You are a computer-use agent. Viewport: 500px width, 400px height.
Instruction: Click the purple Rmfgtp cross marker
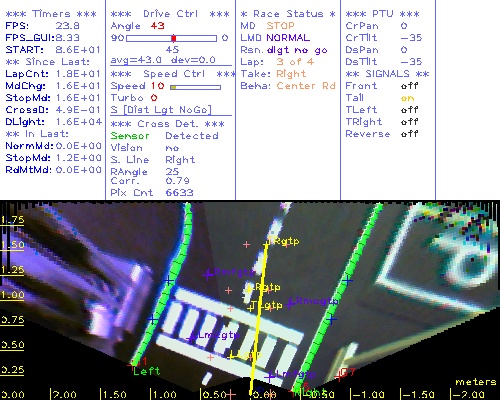pyautogui.click(x=208, y=275)
